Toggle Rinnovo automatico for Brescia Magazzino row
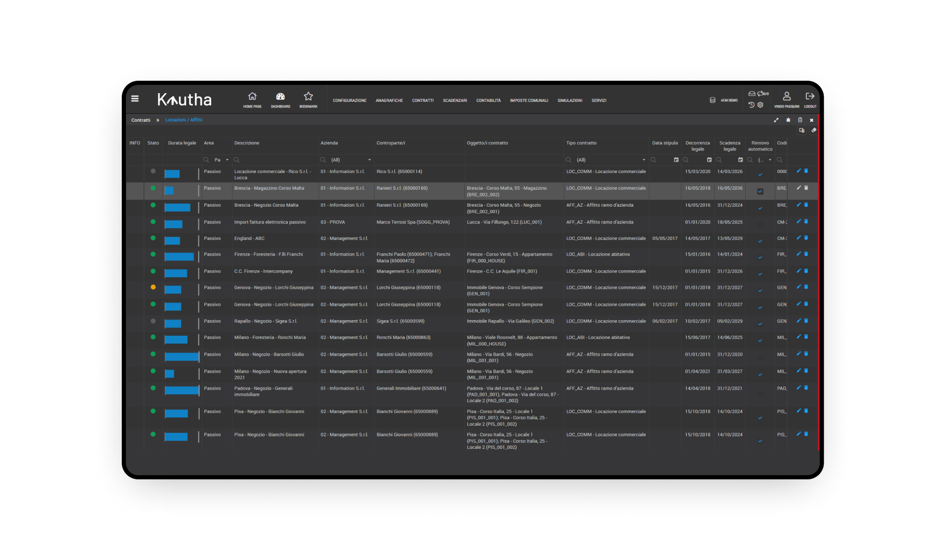The width and height of the screenshot is (946, 560). (x=760, y=191)
